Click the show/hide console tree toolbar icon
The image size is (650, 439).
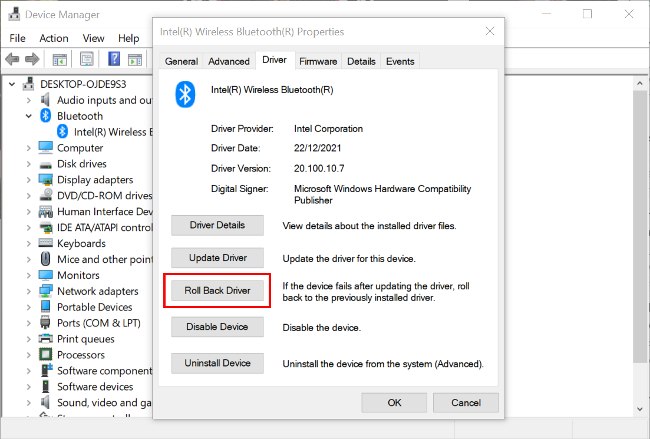[x=60, y=60]
